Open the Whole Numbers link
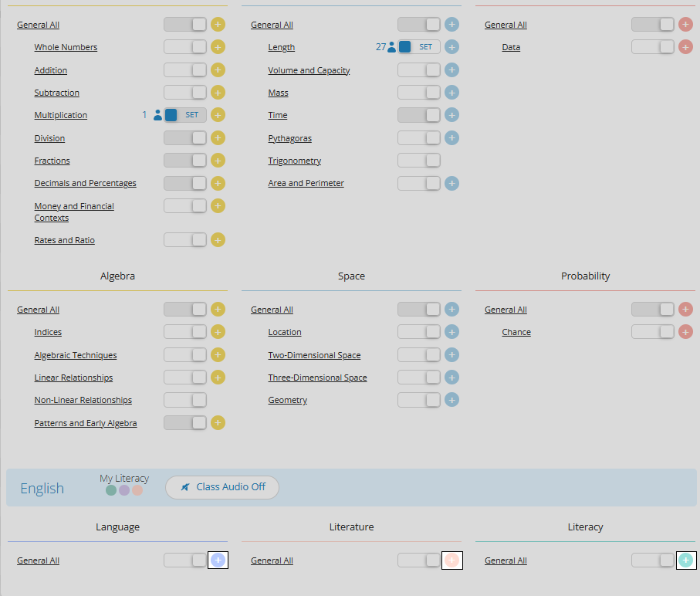 (x=66, y=47)
